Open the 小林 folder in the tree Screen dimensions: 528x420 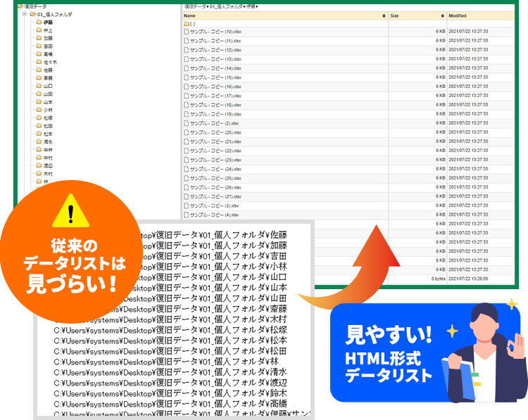[48, 110]
